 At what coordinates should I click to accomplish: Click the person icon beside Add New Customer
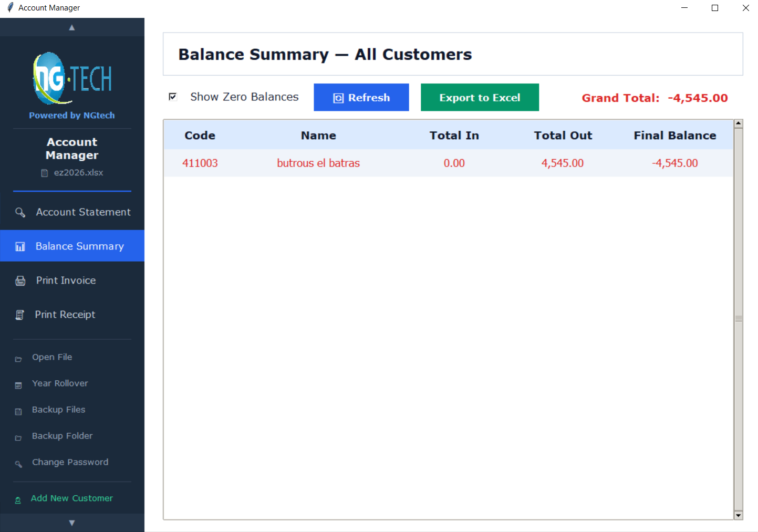click(18, 500)
